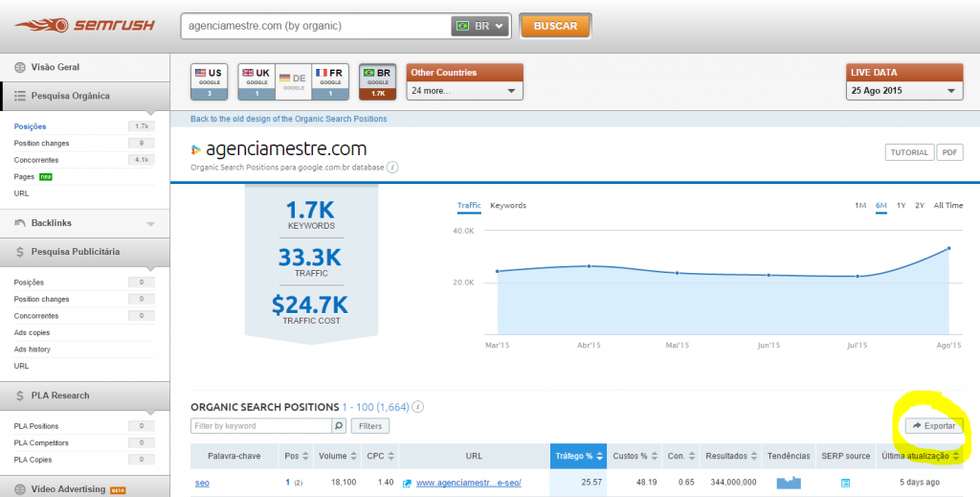980x497 pixels.
Task: Select the FR Google database
Action: coord(331,81)
